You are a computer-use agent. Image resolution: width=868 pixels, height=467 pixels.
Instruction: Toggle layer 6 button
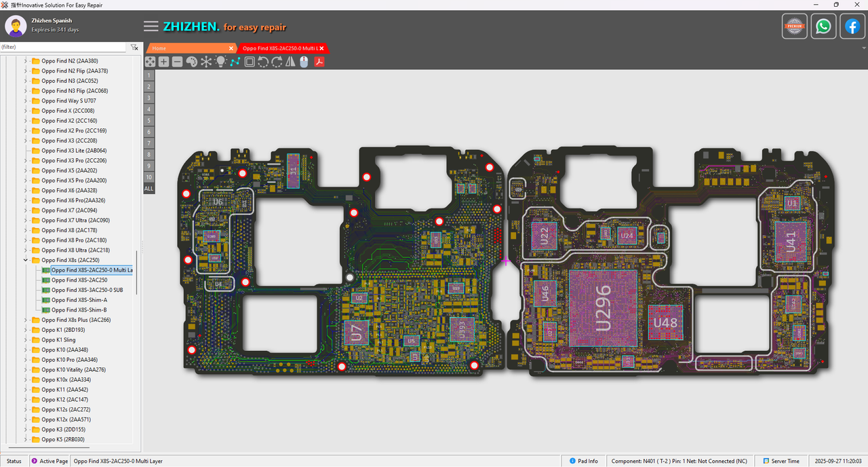[149, 132]
